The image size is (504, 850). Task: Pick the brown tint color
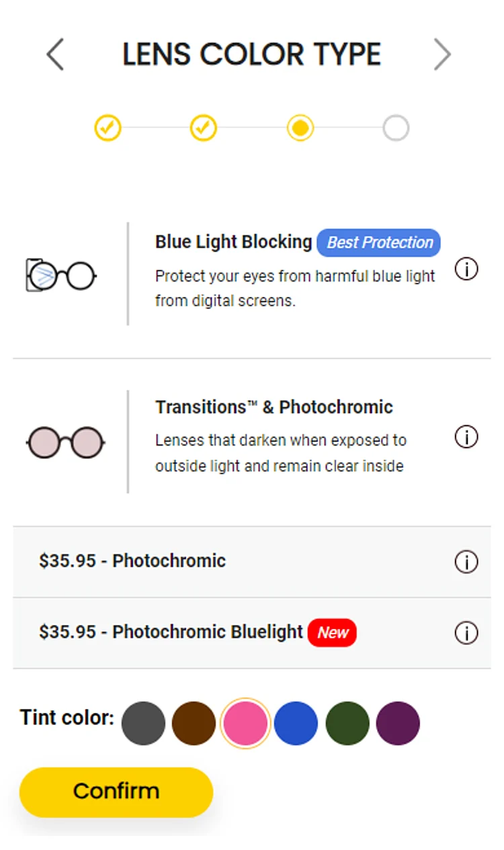[194, 723]
